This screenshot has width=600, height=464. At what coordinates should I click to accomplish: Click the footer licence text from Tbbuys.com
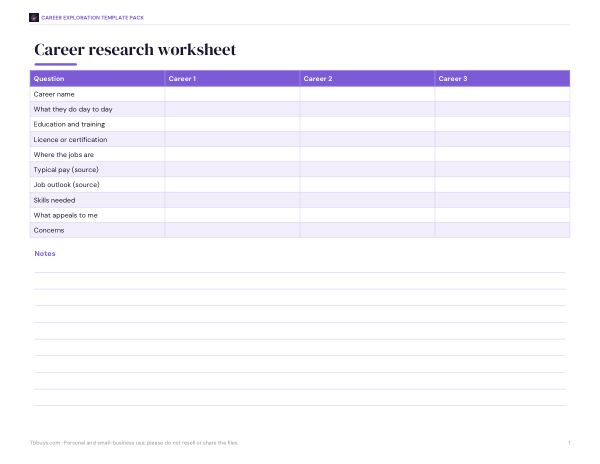[x=134, y=443]
